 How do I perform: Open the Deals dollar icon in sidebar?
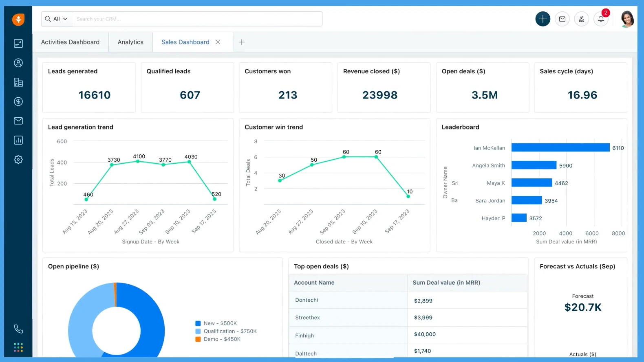[18, 101]
